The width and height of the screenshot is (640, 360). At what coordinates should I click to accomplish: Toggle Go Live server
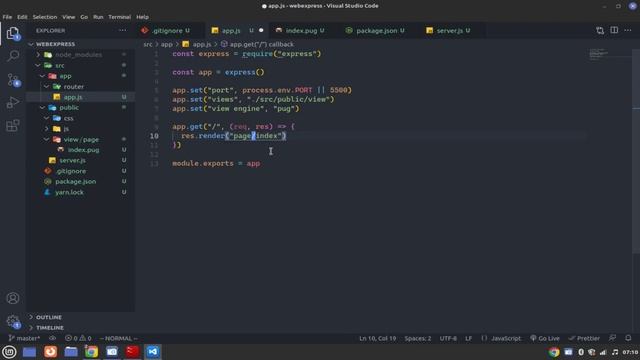(545, 338)
